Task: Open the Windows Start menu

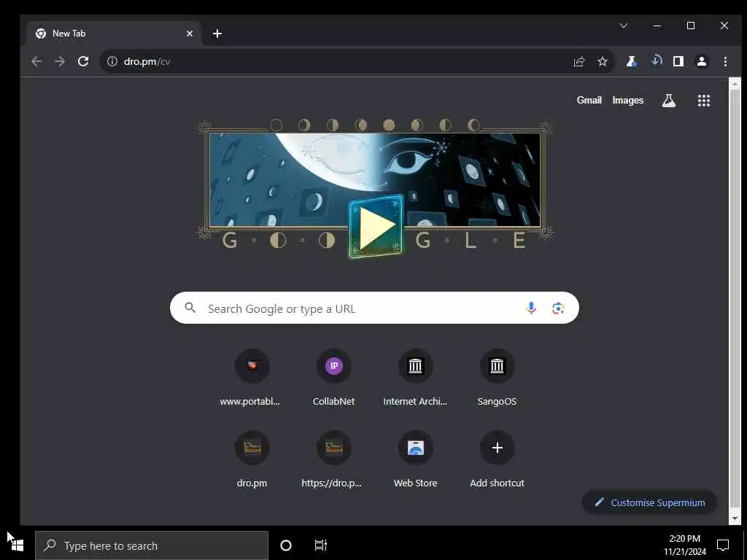Action: tap(18, 545)
